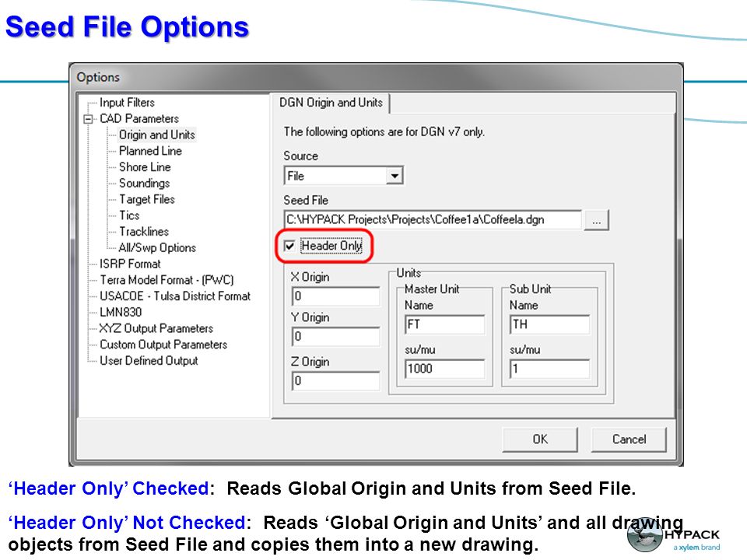Select USACOE - Tulsa District Format item

[x=175, y=296]
